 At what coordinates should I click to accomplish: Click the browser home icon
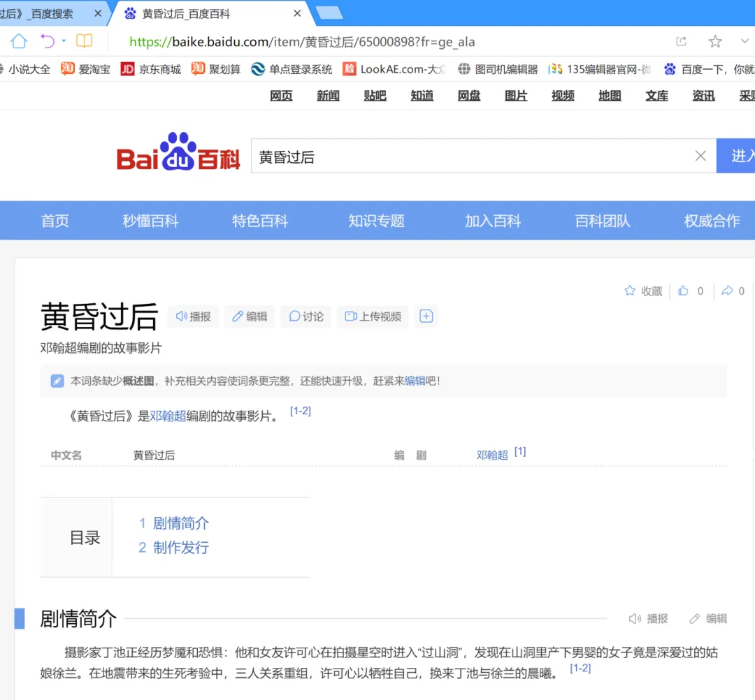pyautogui.click(x=20, y=41)
